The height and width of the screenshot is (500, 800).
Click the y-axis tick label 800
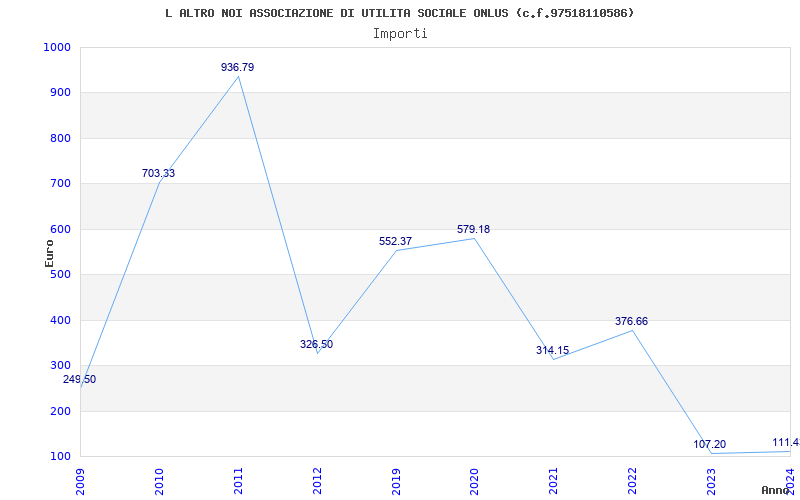click(60, 138)
